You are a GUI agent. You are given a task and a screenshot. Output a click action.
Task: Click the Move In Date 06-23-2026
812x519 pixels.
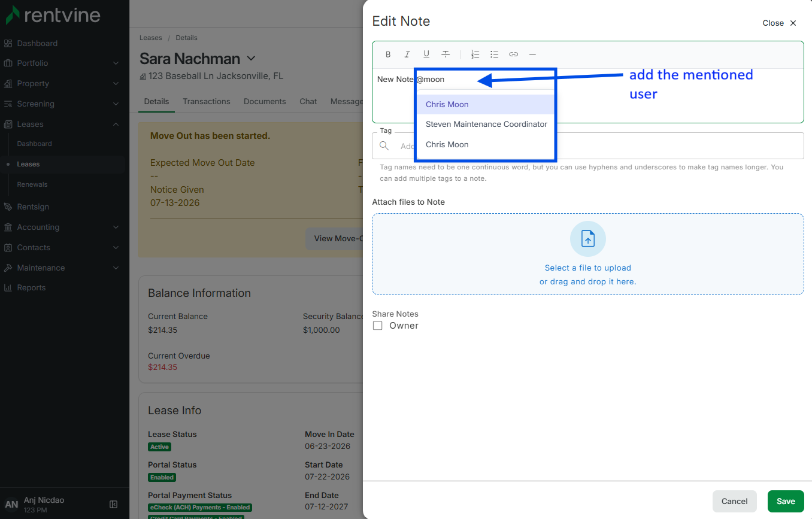(x=328, y=446)
